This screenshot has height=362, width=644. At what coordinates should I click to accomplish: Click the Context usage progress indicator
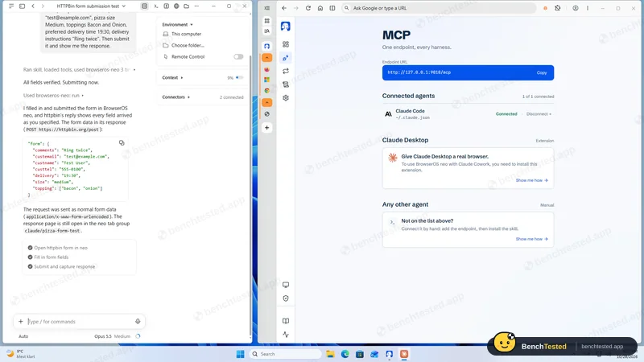coord(239,77)
